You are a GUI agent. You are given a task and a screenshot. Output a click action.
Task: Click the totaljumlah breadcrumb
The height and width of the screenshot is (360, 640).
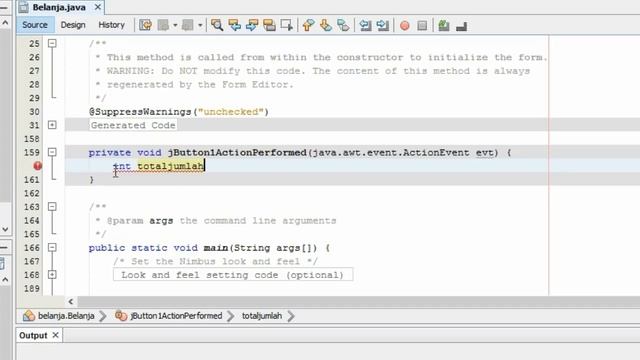click(262, 316)
